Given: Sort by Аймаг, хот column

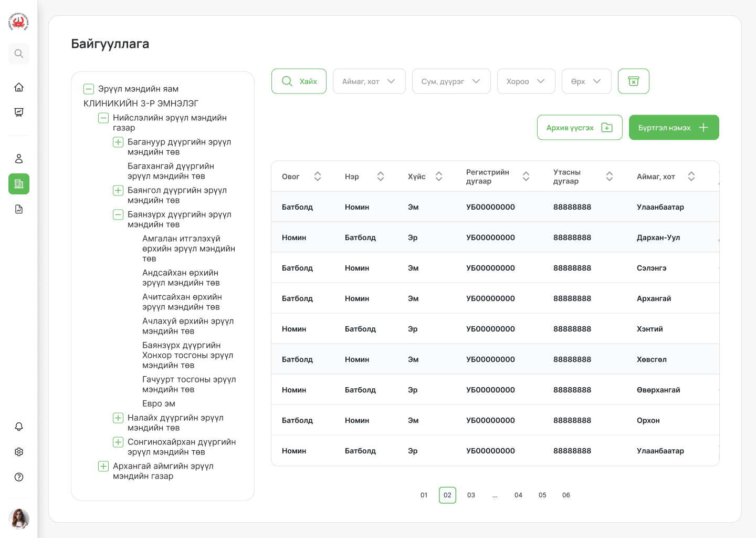Looking at the screenshot, I should pyautogui.click(x=691, y=177).
